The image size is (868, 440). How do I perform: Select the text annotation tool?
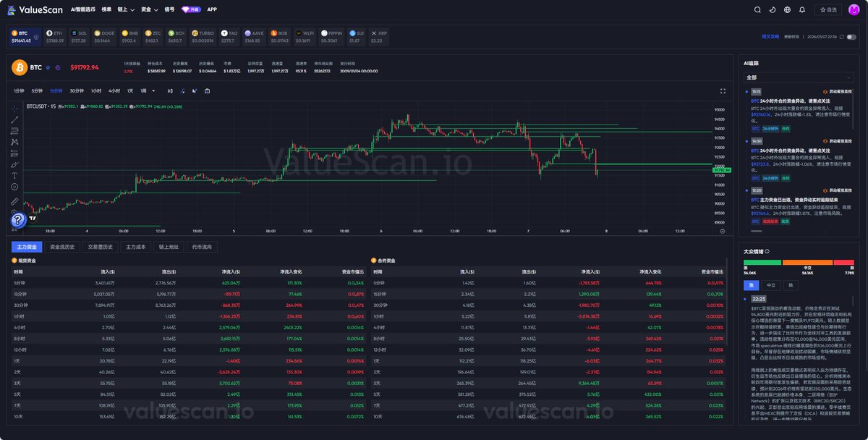click(14, 175)
